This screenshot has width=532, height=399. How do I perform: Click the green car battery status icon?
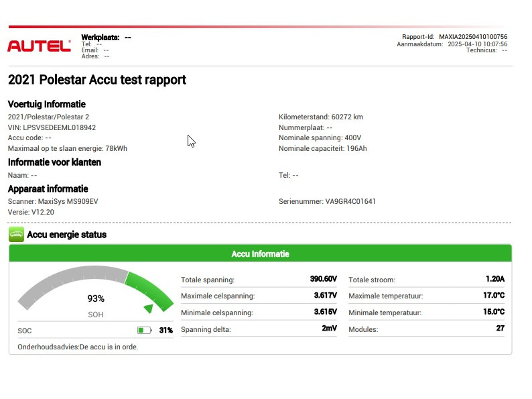click(16, 234)
